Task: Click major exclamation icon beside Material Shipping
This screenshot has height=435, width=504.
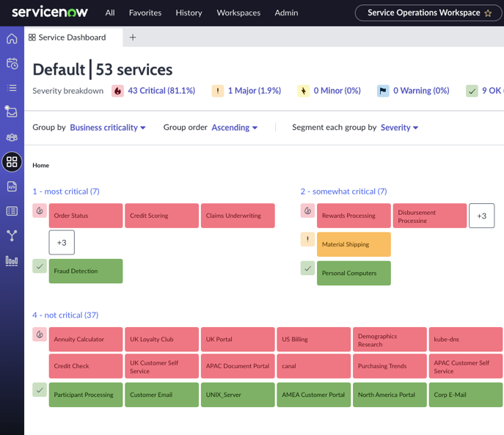Action: point(307,239)
